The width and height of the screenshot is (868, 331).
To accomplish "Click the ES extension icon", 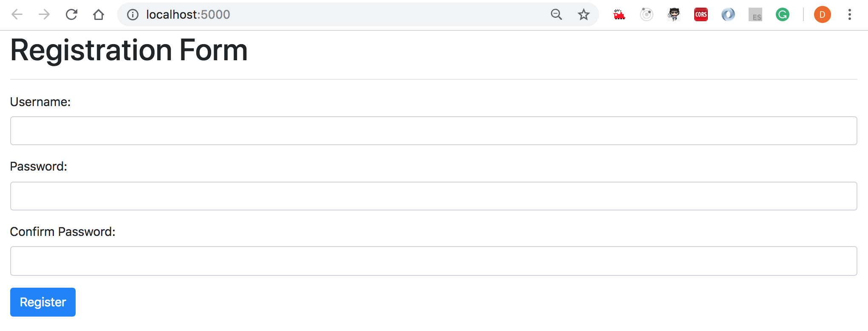I will 755,14.
